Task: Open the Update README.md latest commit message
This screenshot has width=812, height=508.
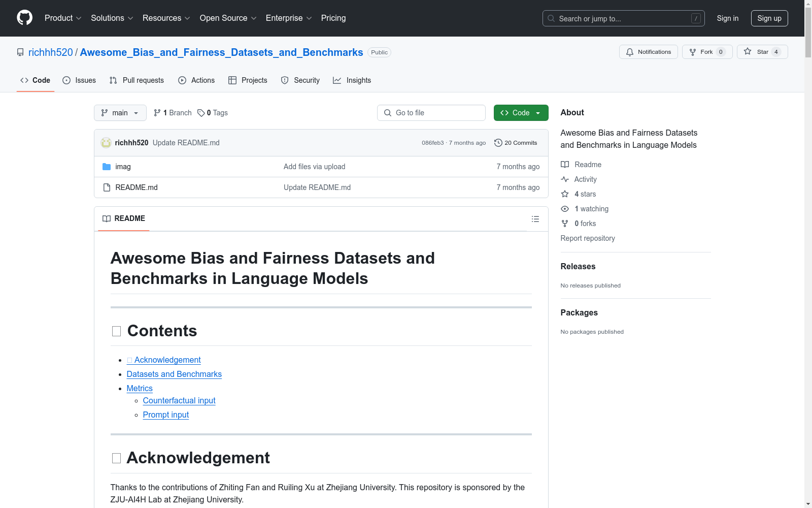Action: 186,143
